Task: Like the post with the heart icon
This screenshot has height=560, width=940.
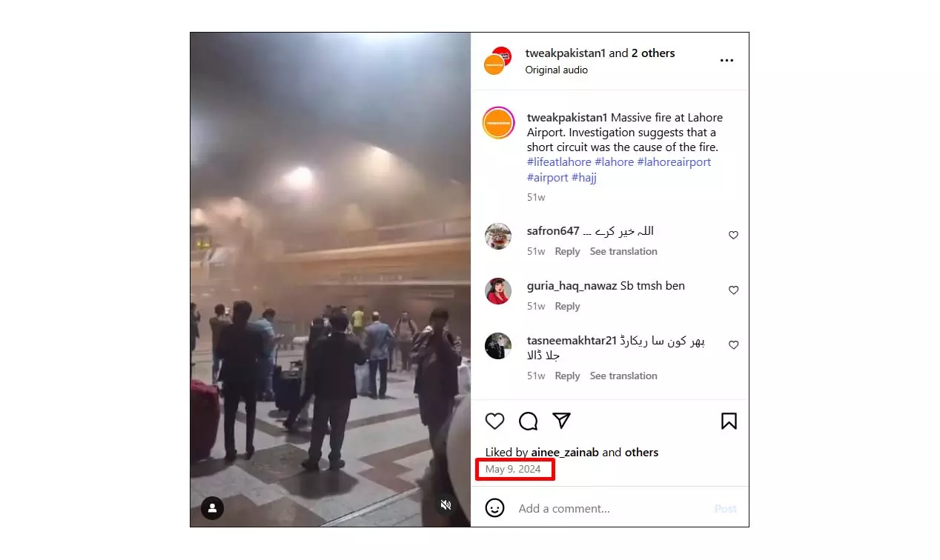Action: click(x=494, y=421)
